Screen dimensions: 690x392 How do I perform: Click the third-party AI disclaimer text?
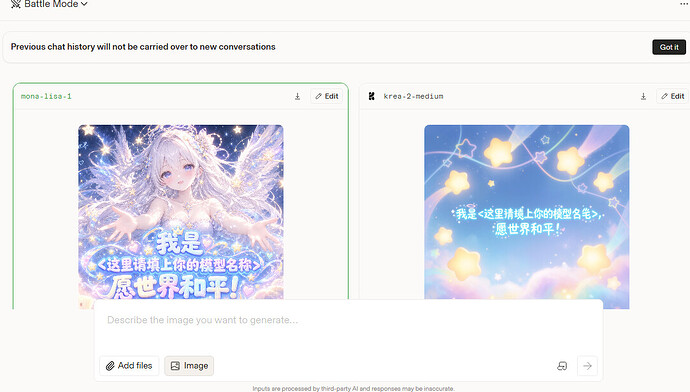[353, 388]
